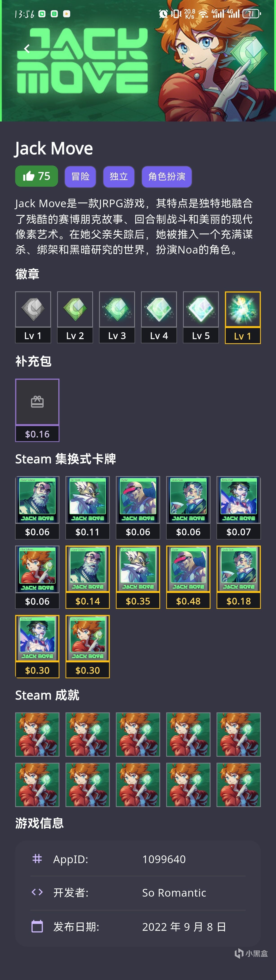276x980 pixels.
Task: Open the $0.16 booster pack
Action: pos(37,410)
